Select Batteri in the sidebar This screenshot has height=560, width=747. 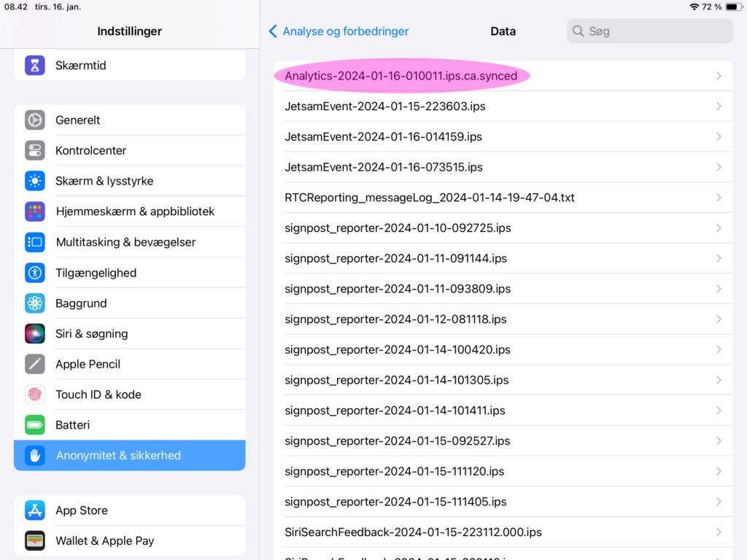click(x=130, y=425)
